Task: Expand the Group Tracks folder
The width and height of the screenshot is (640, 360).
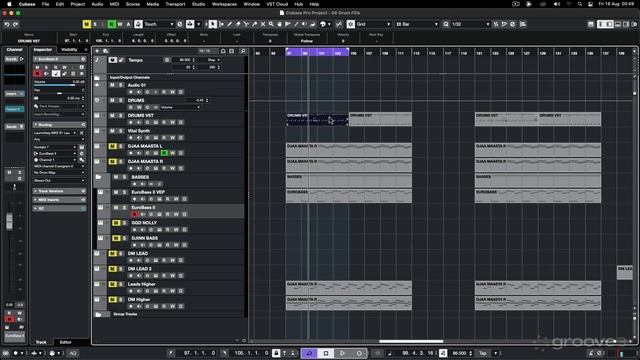Action: click(x=98, y=314)
